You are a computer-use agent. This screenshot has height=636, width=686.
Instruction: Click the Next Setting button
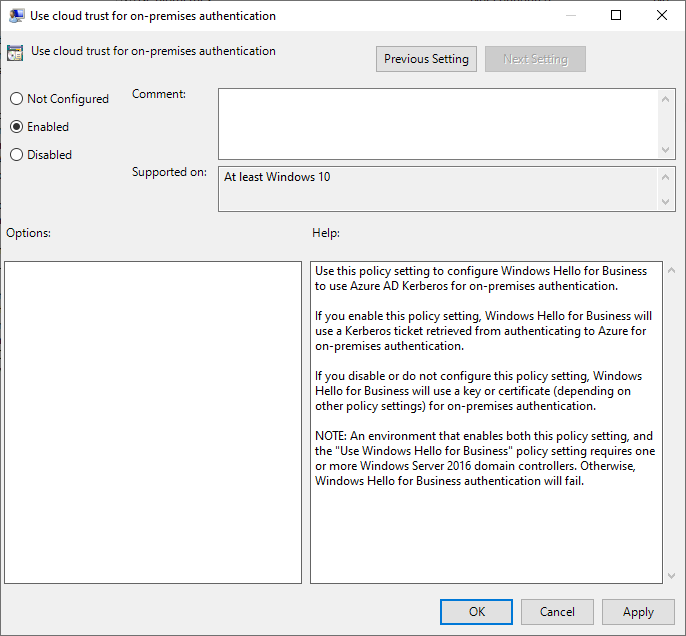click(x=535, y=59)
